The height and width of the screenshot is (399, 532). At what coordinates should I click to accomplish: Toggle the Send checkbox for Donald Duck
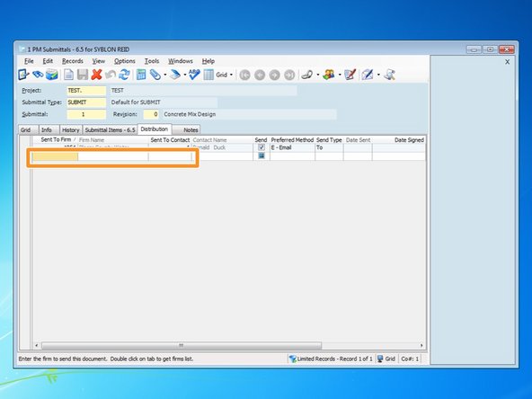[262, 147]
